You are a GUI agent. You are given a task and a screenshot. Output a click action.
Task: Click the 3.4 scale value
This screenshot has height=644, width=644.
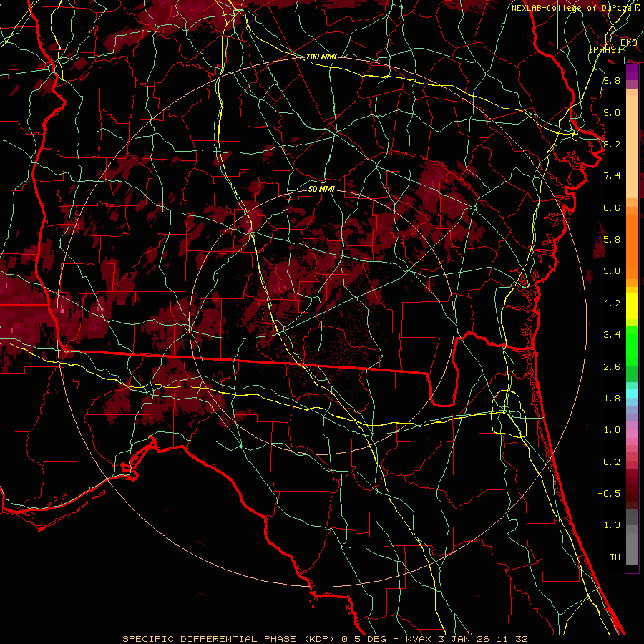tap(612, 335)
